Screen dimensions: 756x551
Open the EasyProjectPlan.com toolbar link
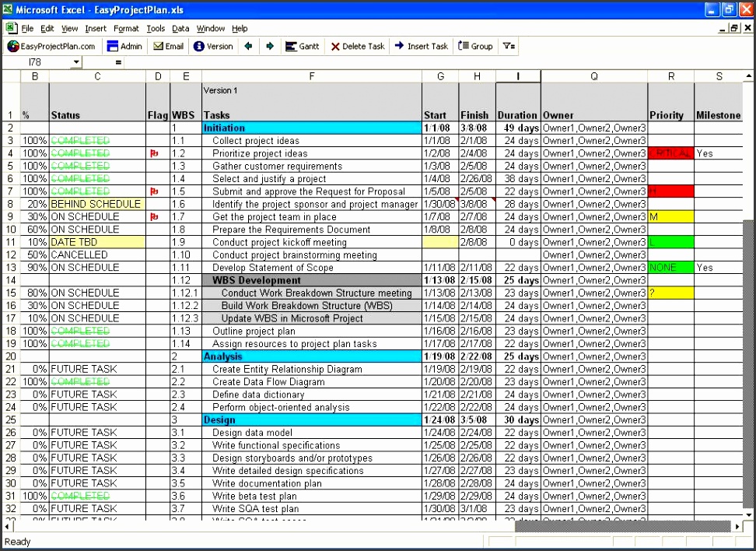point(51,46)
